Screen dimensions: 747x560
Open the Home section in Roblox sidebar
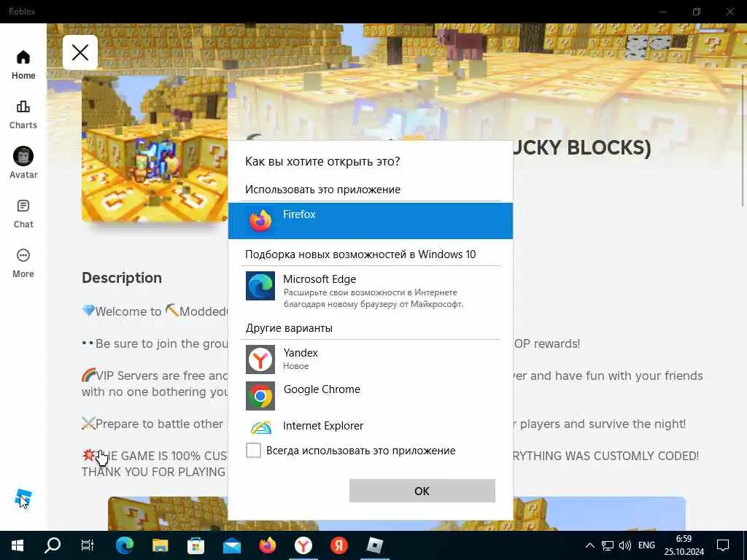click(23, 65)
